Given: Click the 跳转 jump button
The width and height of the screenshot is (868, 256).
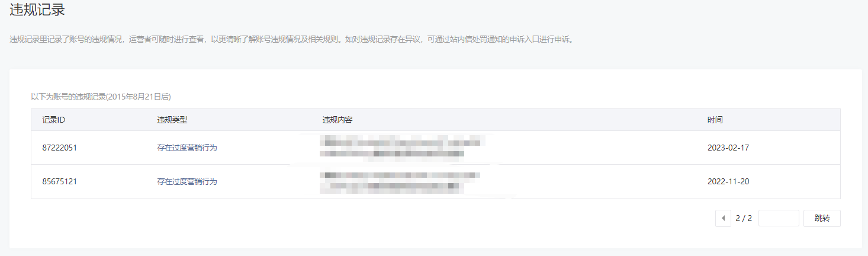Looking at the screenshot, I should pyautogui.click(x=822, y=218).
